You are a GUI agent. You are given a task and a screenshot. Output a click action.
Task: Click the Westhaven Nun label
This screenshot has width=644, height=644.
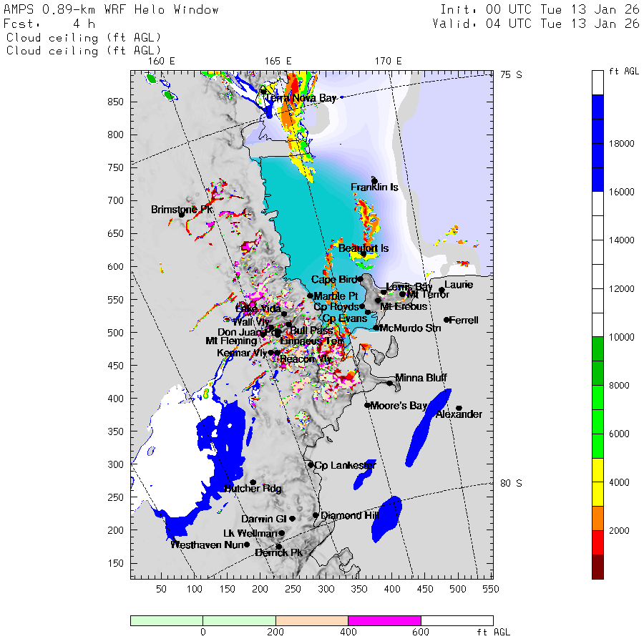(x=208, y=545)
